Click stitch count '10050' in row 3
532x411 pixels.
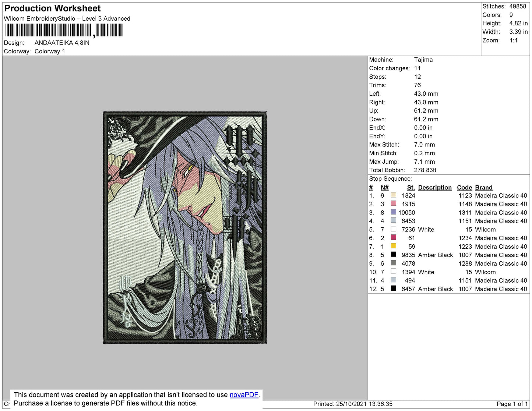pos(407,212)
